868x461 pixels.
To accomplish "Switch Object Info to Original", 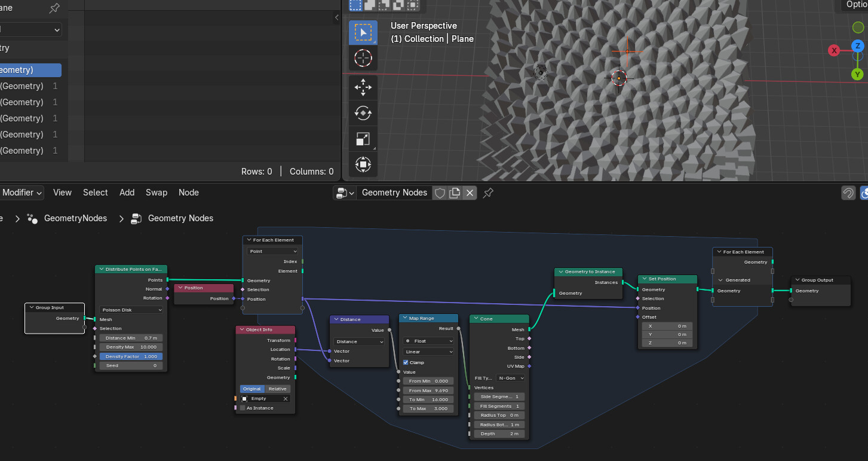I will click(x=251, y=389).
